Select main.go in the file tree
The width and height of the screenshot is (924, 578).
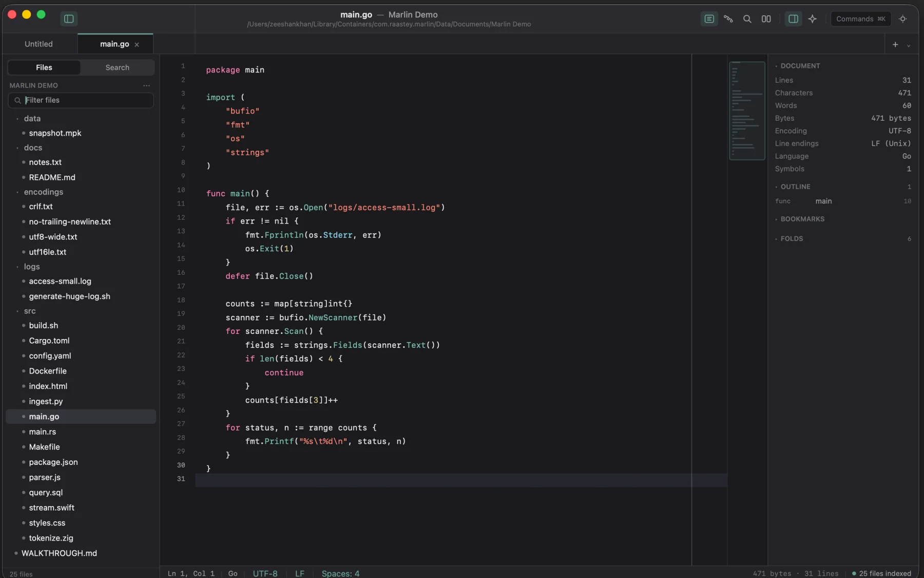81,417
